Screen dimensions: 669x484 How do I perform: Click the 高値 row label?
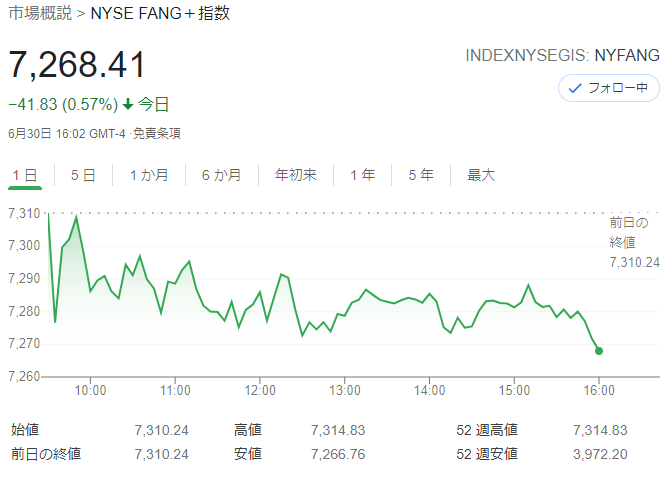[x=248, y=430]
